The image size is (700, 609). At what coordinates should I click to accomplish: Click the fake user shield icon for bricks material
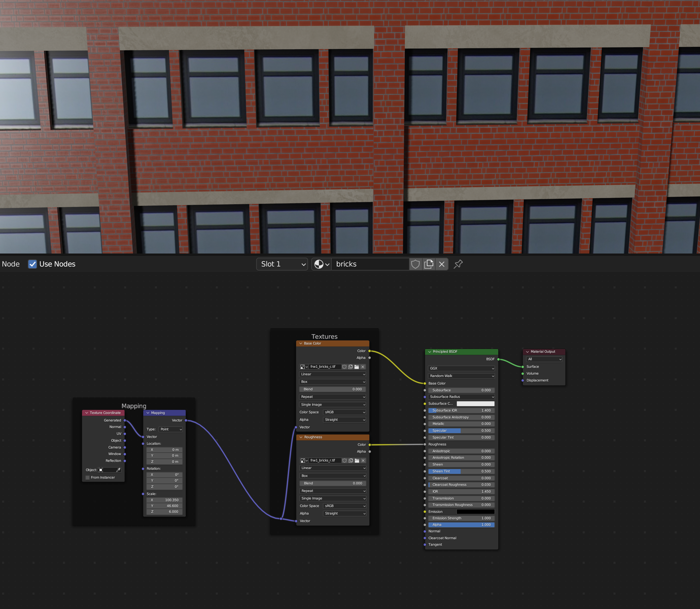415,264
